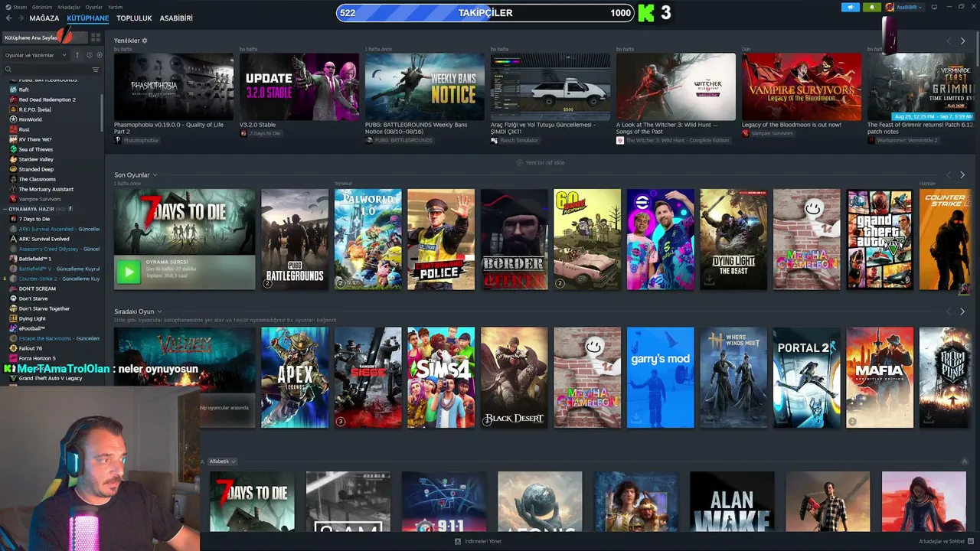Open the Yardım menu

(115, 6)
